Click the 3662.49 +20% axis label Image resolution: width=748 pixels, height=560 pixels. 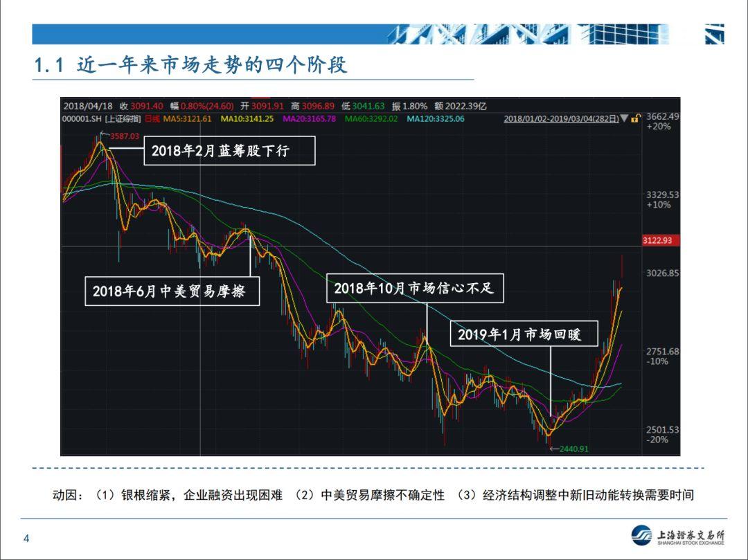(x=661, y=121)
